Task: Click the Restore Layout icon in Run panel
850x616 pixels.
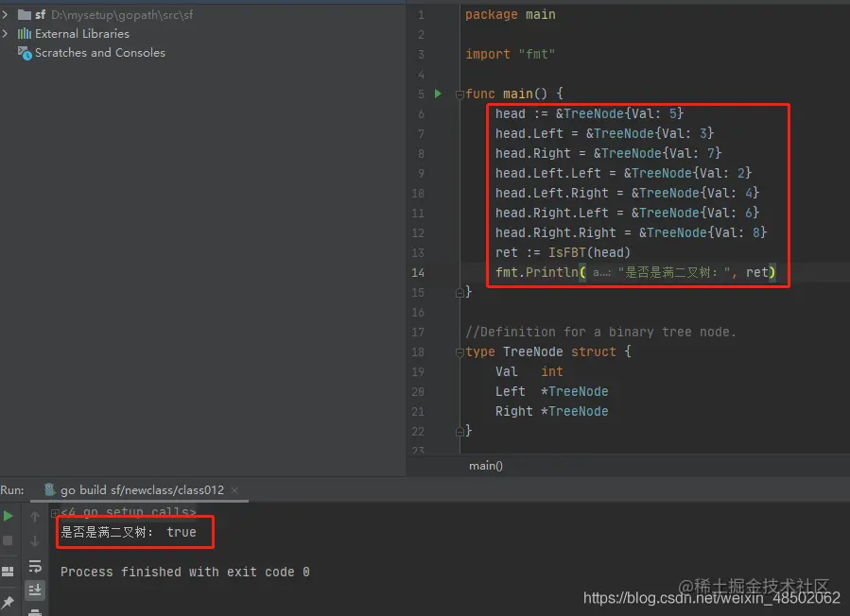Action: click(x=8, y=572)
